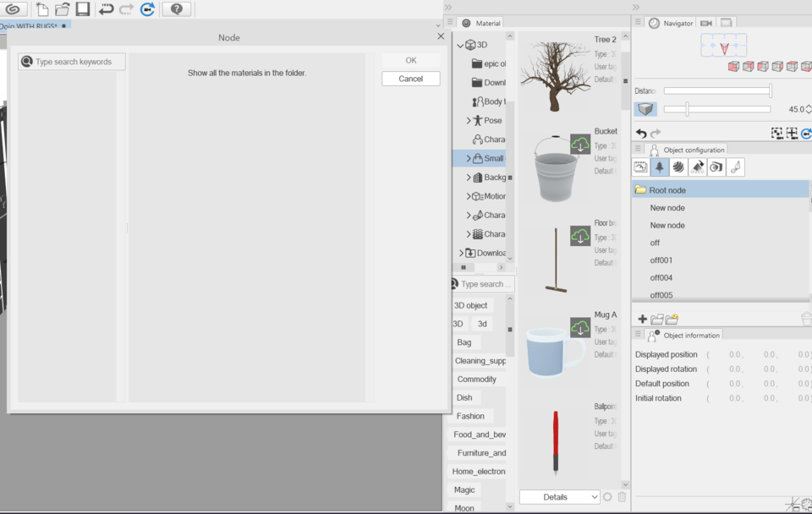Select the spotlight icon in Object configuration
The height and width of the screenshot is (514, 812).
pos(697,167)
